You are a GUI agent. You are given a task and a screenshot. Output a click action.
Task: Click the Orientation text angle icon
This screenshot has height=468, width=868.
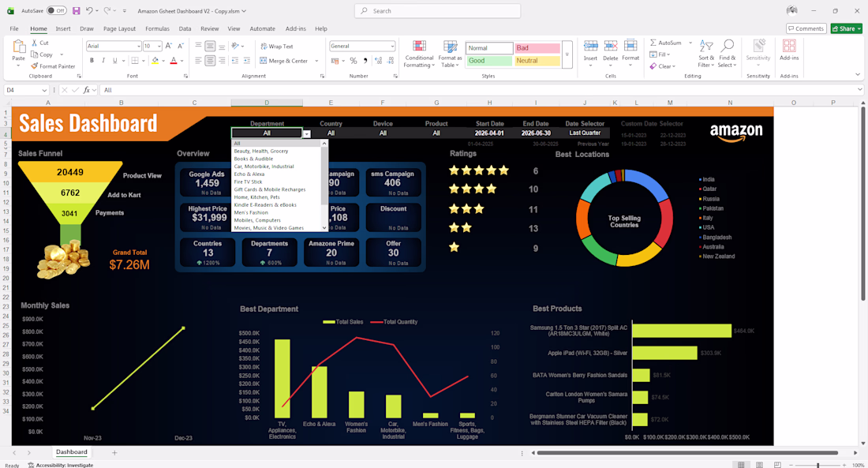235,46
